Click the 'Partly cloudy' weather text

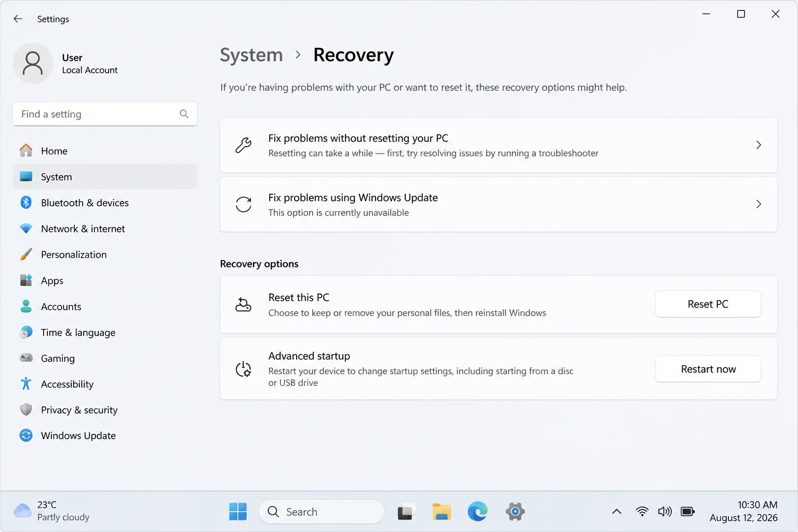[63, 517]
